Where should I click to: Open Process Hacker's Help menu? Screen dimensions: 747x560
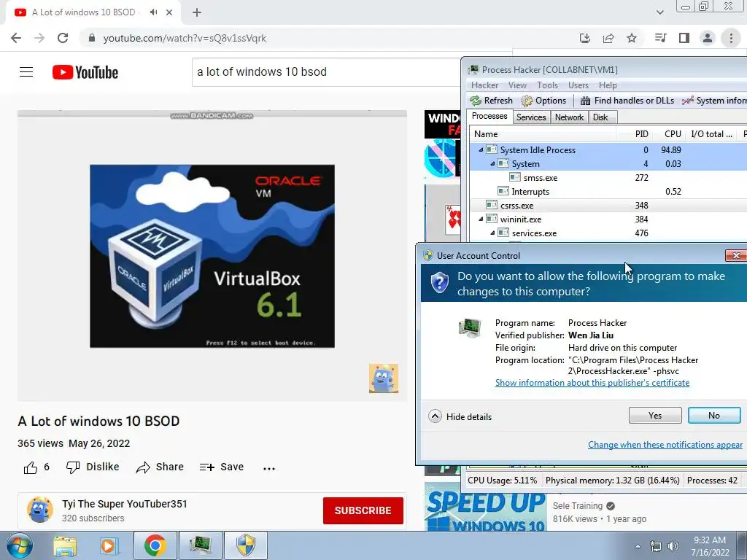coord(608,85)
